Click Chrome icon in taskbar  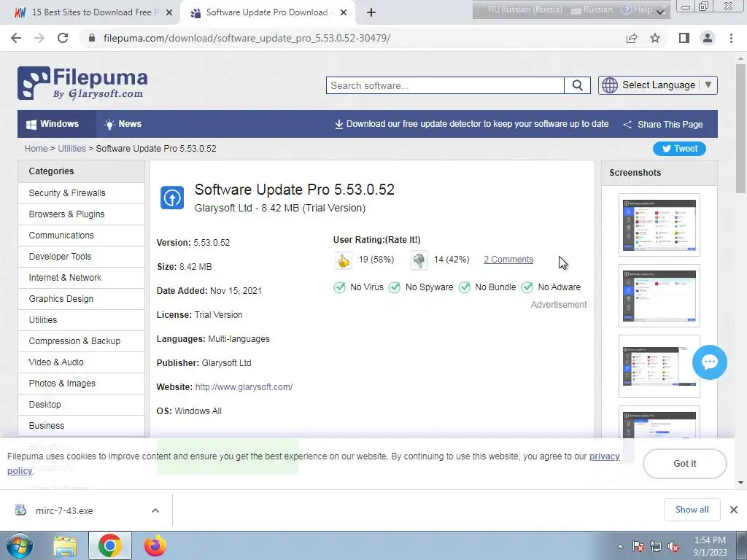109,545
